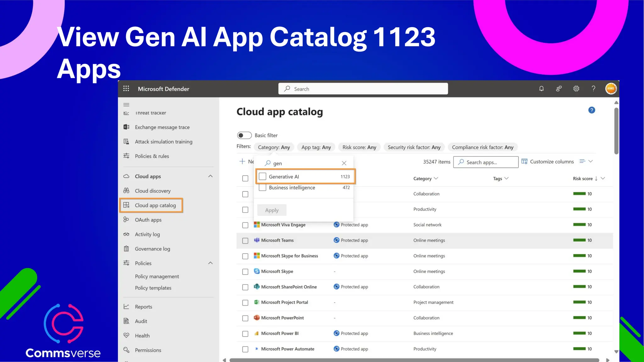Click Customize columns
The height and width of the screenshot is (362, 644).
[x=547, y=162]
